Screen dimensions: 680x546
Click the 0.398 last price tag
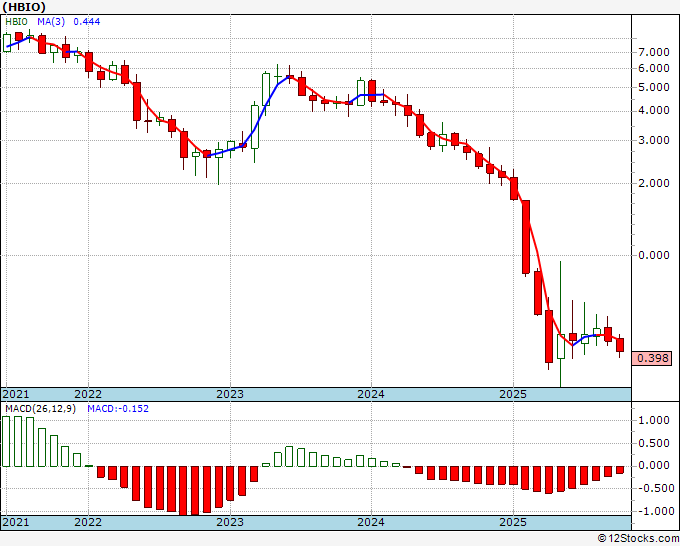coord(652,358)
